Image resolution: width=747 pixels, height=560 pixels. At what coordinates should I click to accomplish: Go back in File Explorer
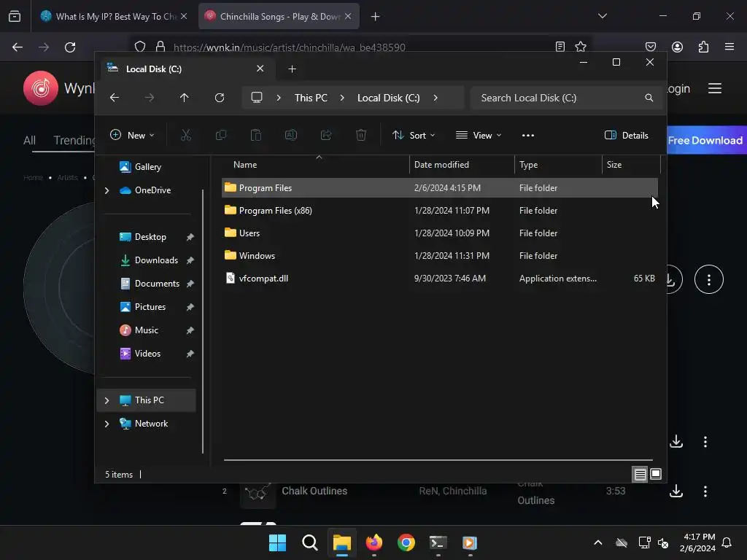click(115, 98)
